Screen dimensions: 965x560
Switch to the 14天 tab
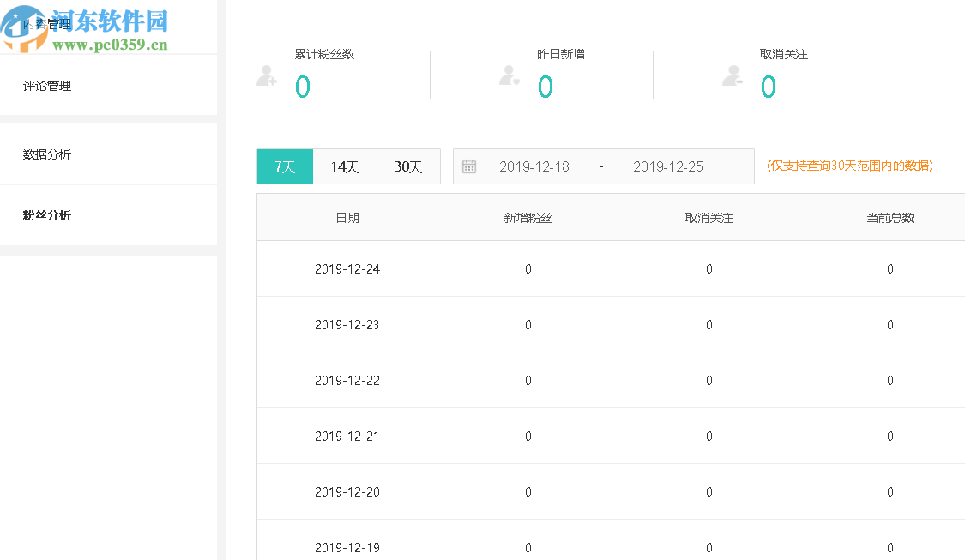(x=345, y=166)
